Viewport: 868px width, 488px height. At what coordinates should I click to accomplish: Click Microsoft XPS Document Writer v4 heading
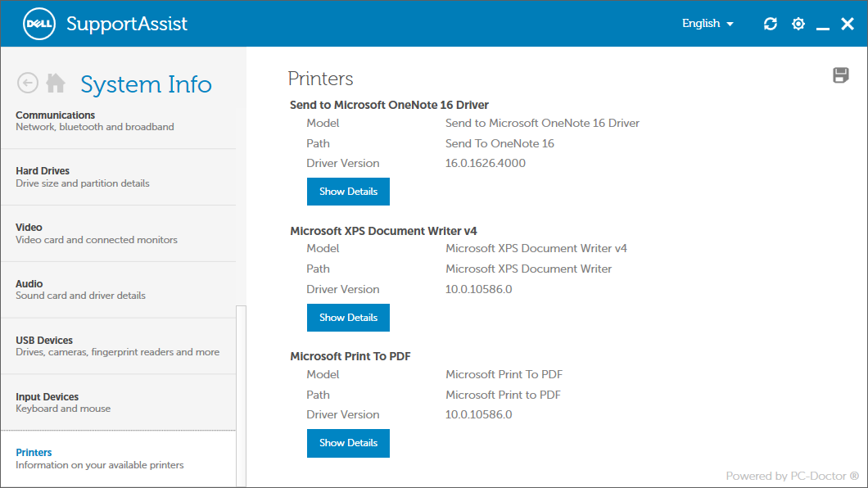(383, 231)
